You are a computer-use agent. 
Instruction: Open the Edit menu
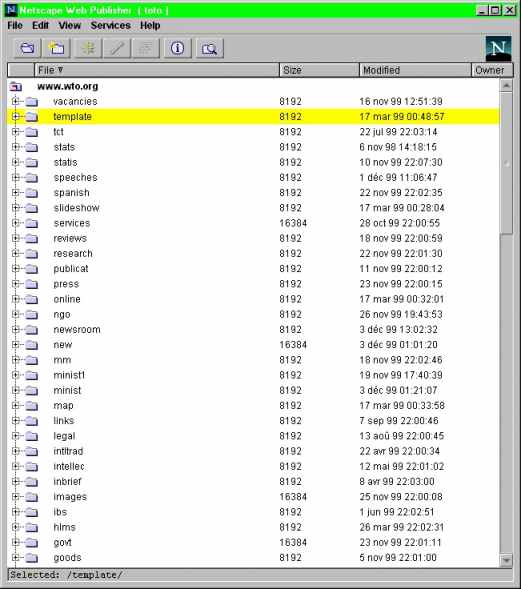pyautogui.click(x=40, y=26)
